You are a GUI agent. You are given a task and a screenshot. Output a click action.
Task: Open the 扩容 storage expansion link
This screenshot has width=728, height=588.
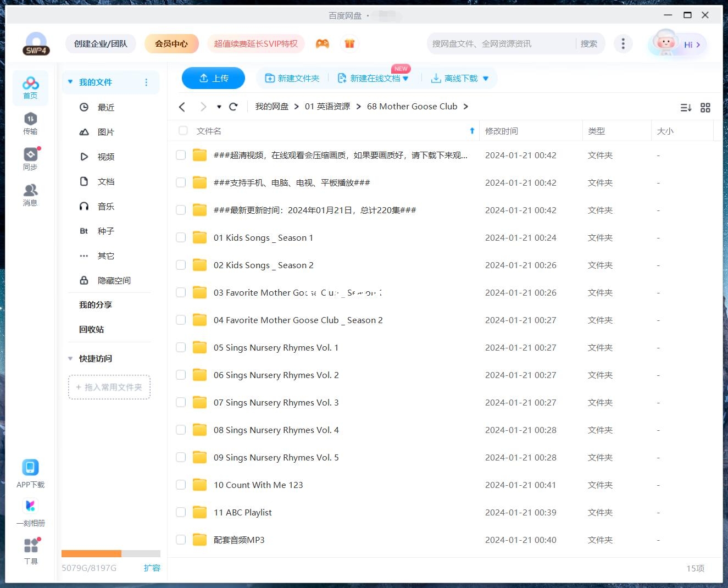click(152, 568)
